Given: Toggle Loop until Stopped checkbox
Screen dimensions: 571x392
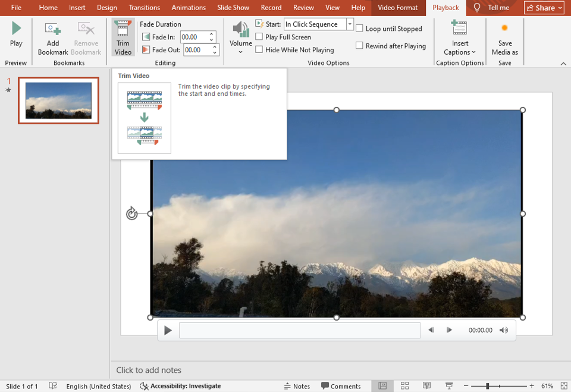Looking at the screenshot, I should tap(359, 29).
